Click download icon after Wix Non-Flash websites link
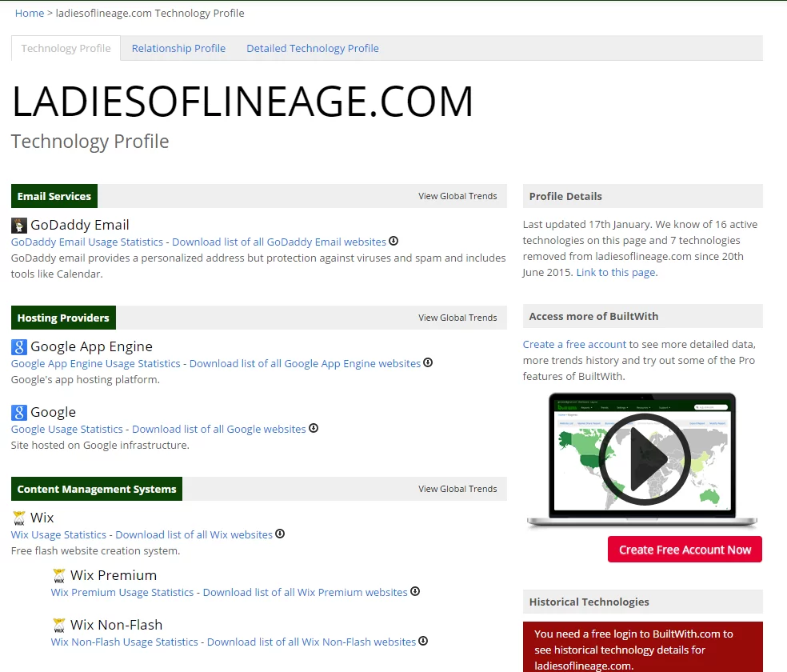Viewport: 787px width, 672px height. [x=423, y=641]
